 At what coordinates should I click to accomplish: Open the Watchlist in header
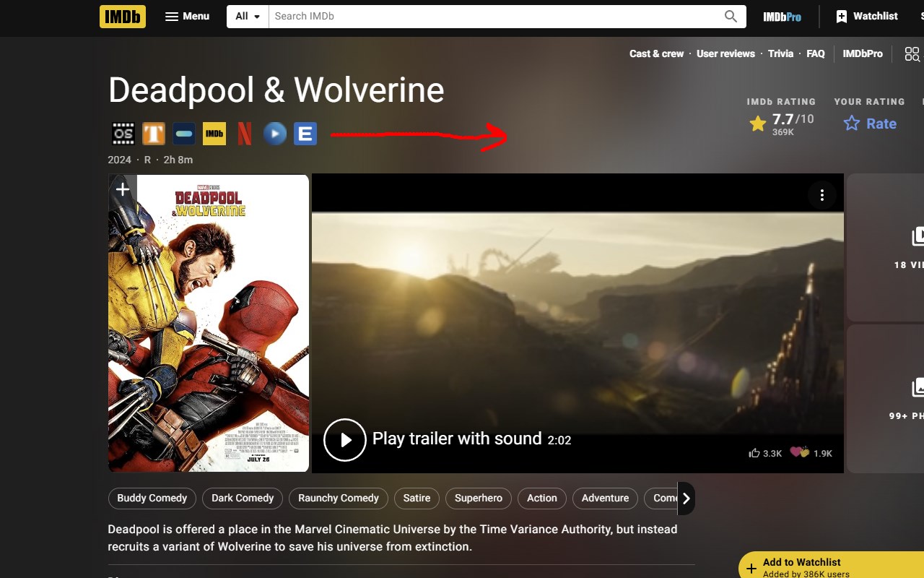pyautogui.click(x=866, y=16)
